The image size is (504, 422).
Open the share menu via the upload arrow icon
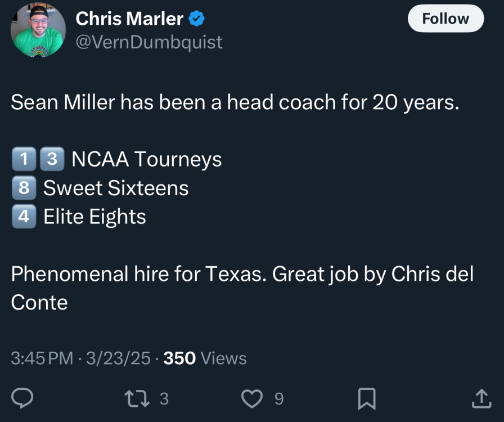[481, 399]
